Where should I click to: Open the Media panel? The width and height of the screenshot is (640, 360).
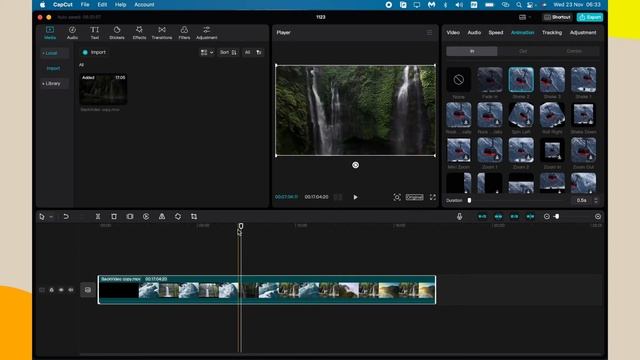pyautogui.click(x=50, y=33)
